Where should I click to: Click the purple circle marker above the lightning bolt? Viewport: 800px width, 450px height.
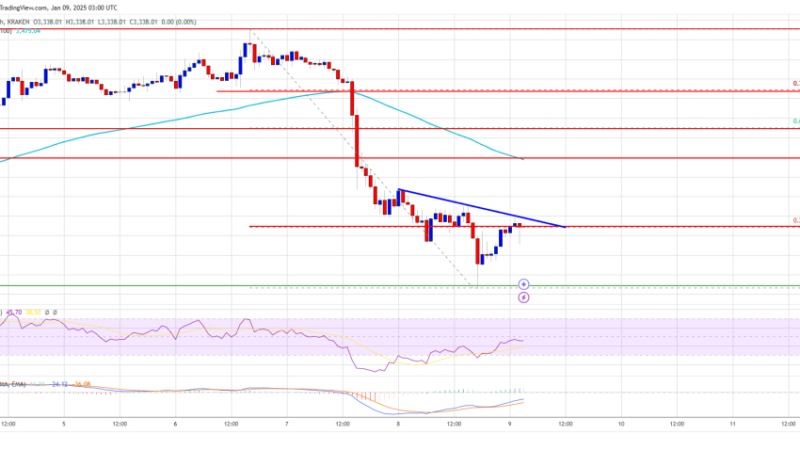pos(523,284)
